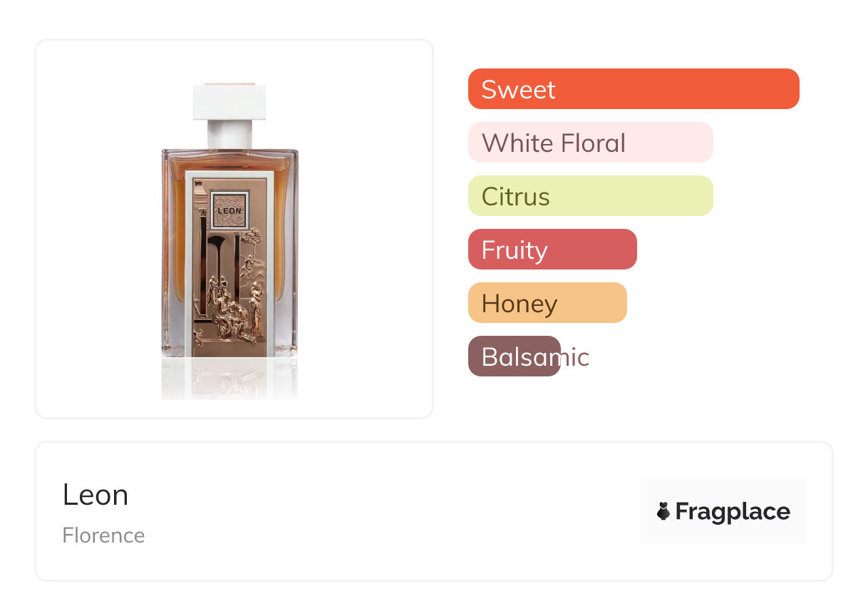
Task: Pick the Honey accord bar
Action: 547,303
